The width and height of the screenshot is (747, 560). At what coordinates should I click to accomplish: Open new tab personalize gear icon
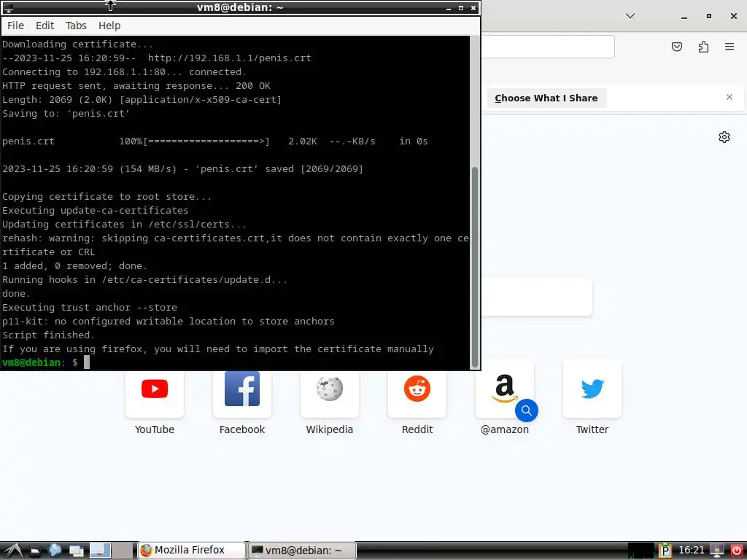coord(724,137)
